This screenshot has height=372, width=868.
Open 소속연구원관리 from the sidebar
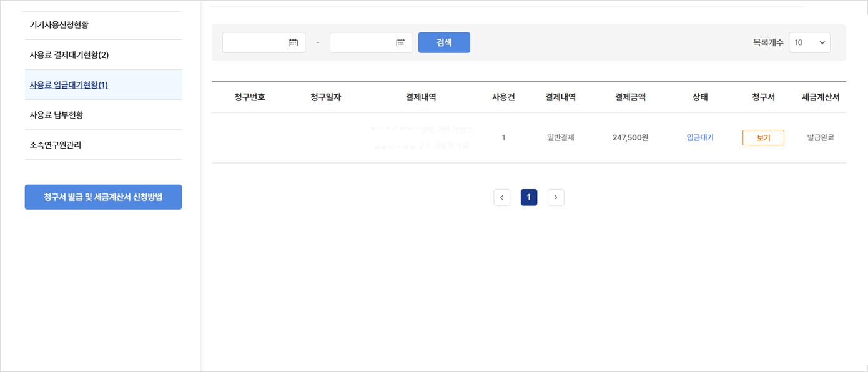(56, 145)
